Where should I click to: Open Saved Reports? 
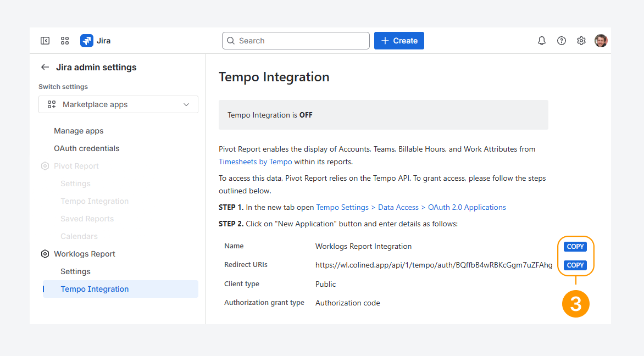pyautogui.click(x=87, y=219)
